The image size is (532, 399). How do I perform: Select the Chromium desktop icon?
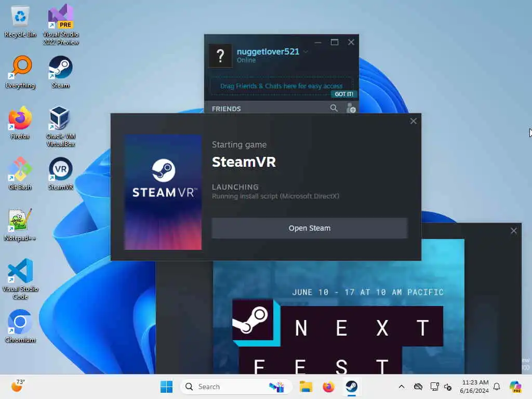point(20,326)
